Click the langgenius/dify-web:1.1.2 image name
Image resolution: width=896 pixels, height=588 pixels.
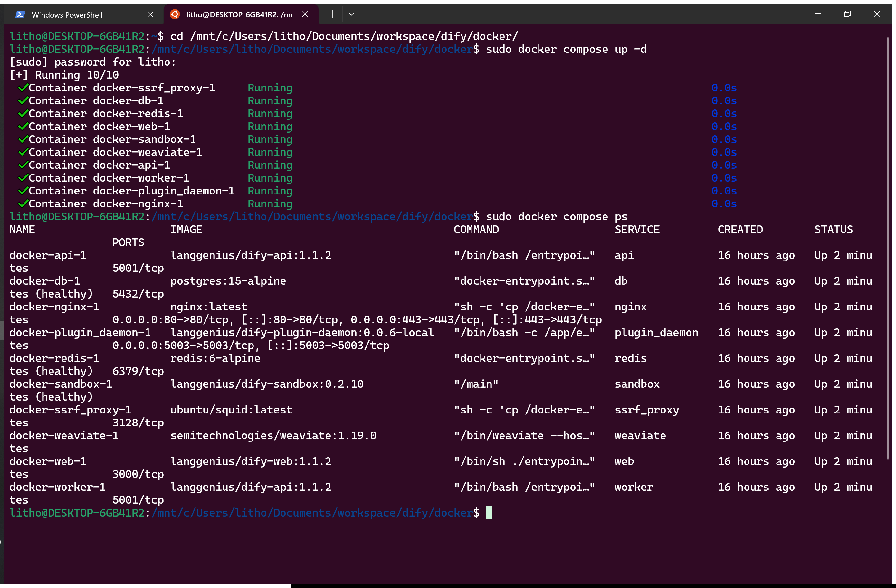click(251, 461)
